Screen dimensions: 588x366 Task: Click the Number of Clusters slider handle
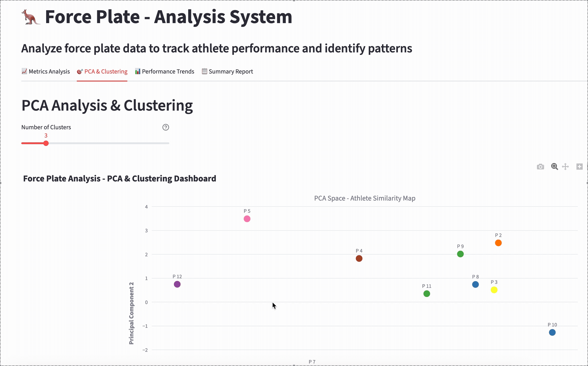pos(46,143)
